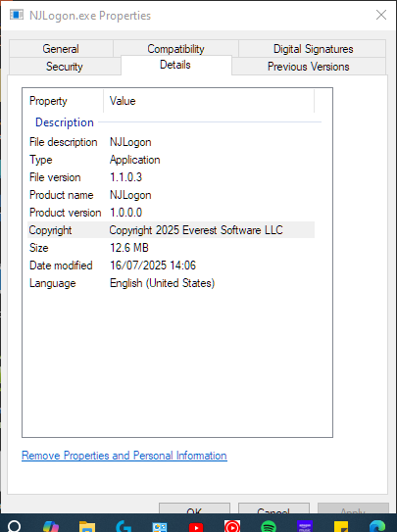397x532 pixels.
Task: Select the Product name row
Action: 171,195
